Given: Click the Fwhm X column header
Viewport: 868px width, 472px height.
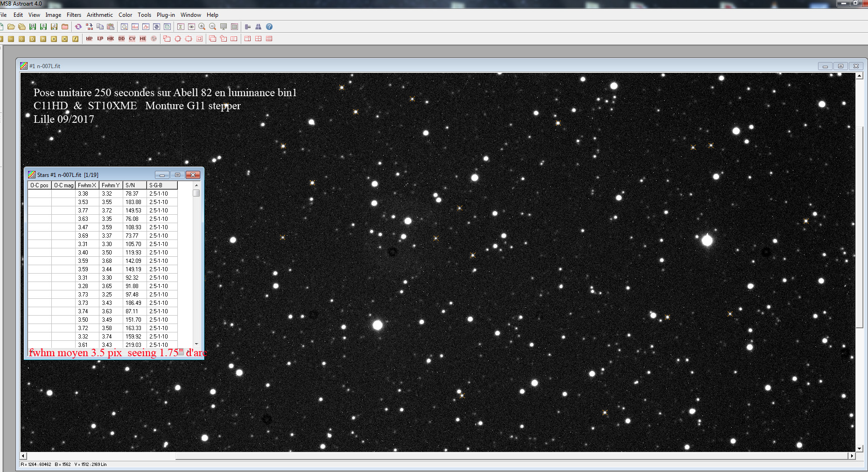Looking at the screenshot, I should 87,185.
